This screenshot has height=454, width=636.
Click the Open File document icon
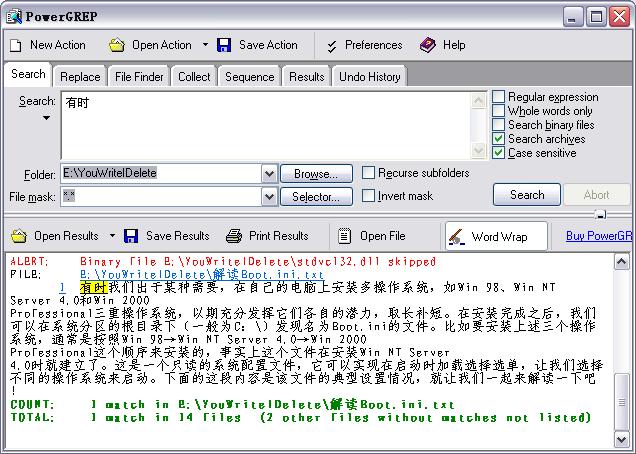point(344,236)
